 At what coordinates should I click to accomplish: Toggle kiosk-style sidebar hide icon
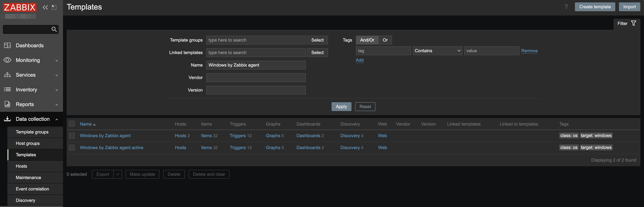click(x=54, y=7)
